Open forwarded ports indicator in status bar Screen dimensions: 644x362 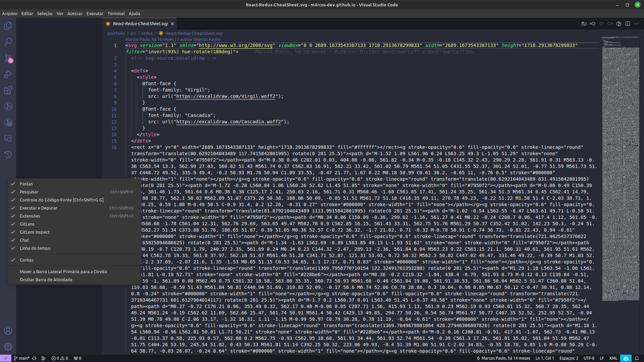(x=77, y=358)
